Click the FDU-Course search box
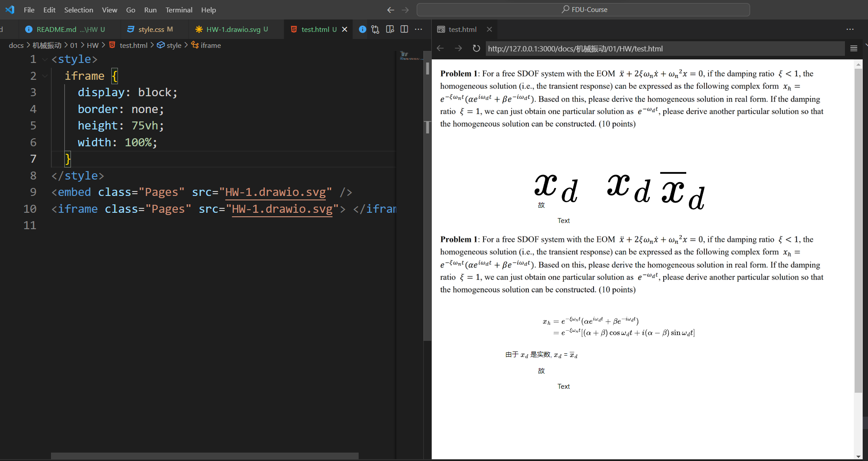This screenshot has height=461, width=868. click(x=584, y=9)
